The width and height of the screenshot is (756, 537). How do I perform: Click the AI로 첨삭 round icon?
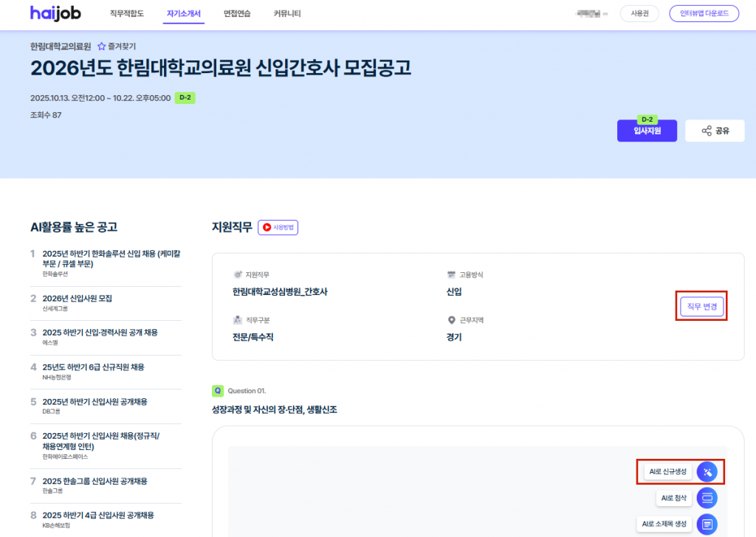click(x=707, y=498)
